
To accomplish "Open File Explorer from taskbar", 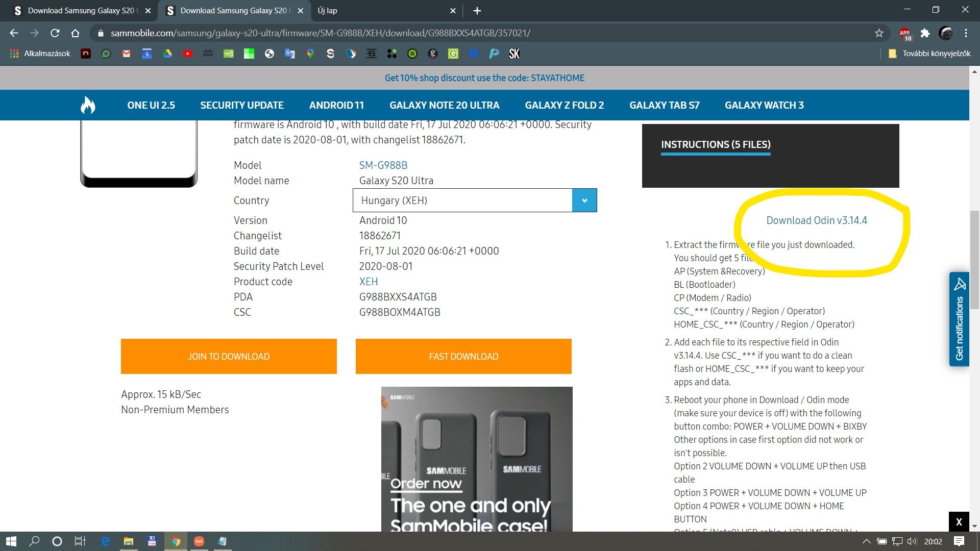I will point(129,541).
